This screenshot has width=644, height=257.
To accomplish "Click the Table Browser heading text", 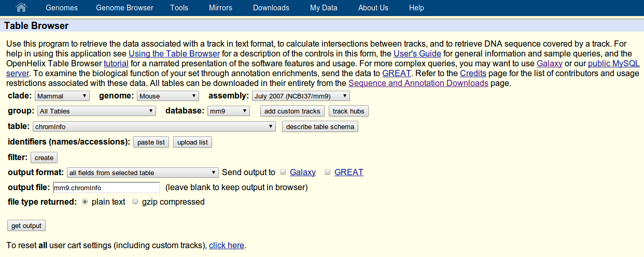I will (36, 25).
